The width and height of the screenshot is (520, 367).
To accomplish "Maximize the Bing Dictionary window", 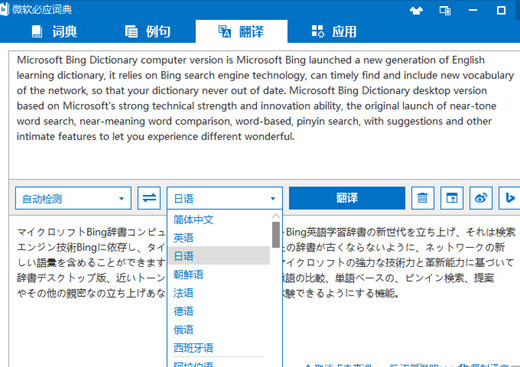I will [x=501, y=11].
